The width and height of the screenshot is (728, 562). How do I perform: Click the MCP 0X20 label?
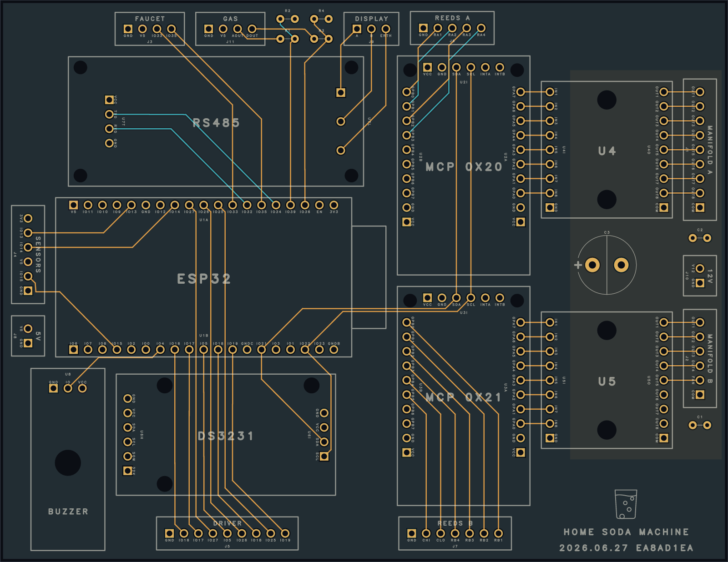464,167
